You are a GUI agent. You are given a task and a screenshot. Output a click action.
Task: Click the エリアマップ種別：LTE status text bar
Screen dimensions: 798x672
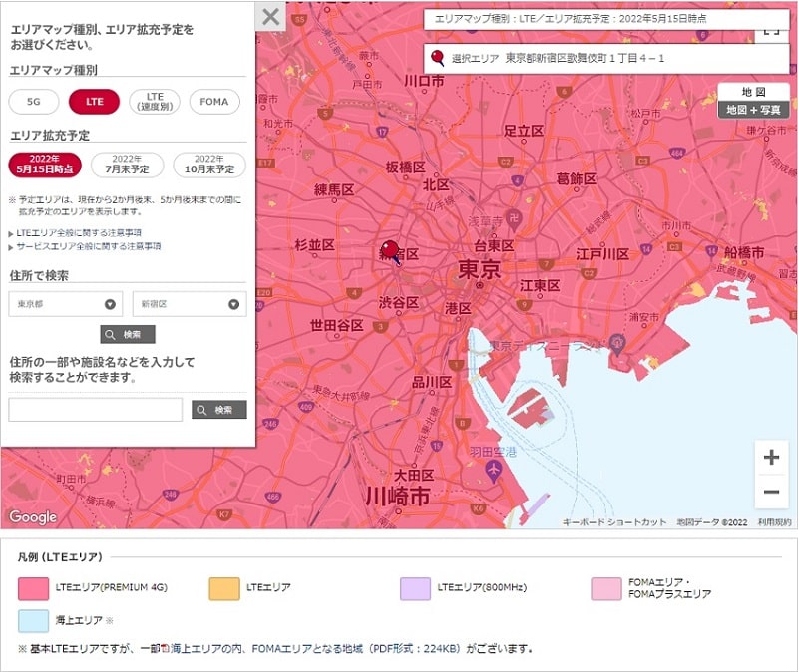tap(606, 19)
